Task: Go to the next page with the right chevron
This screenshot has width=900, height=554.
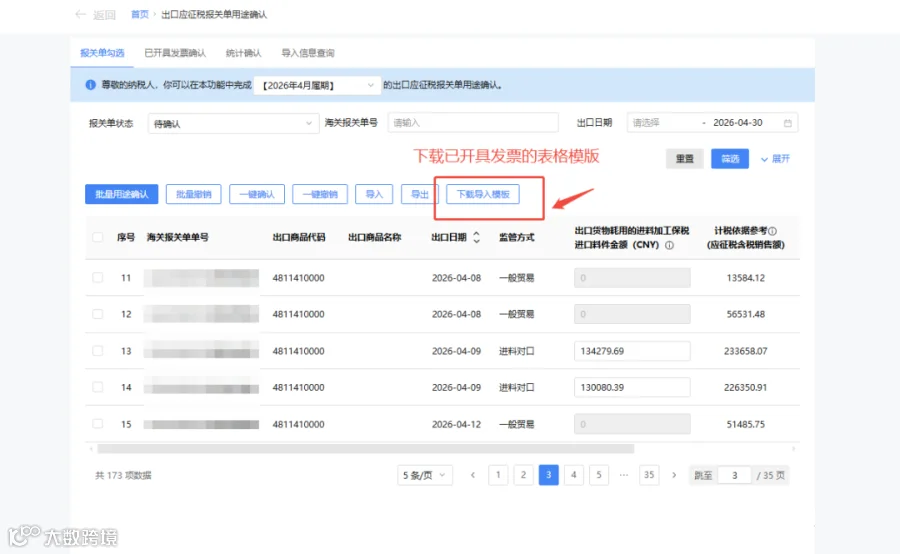Action: 674,475
